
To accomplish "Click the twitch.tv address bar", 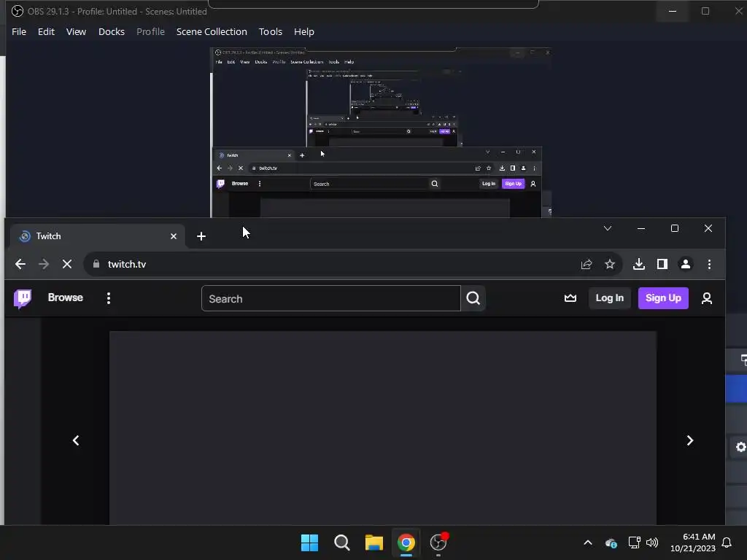I will tap(352, 264).
